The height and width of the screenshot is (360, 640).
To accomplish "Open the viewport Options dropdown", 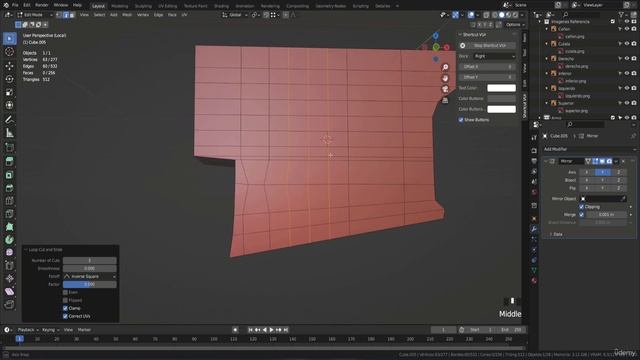I will 515,25.
